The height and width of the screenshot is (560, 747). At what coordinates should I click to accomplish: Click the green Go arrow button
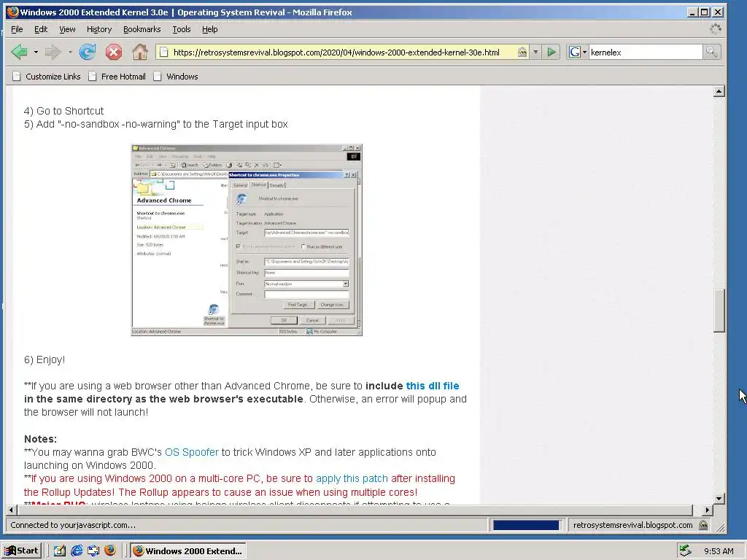551,52
